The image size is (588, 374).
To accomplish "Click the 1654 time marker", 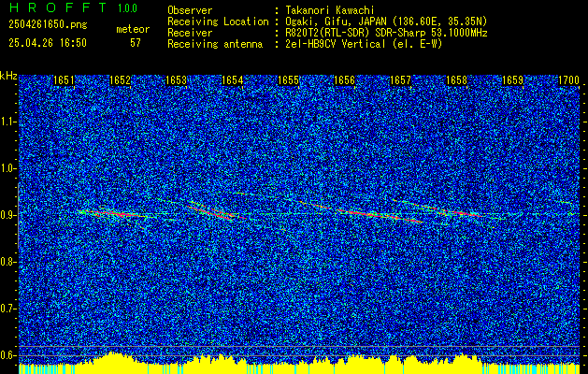I will (233, 80).
